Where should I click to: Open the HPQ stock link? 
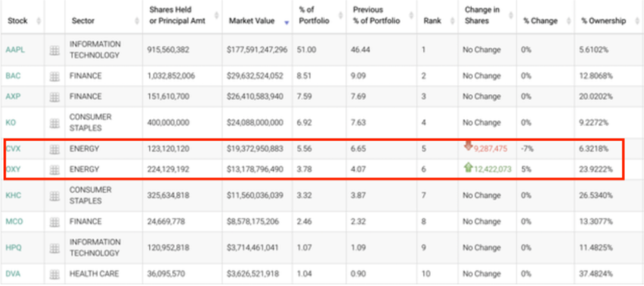[14, 248]
